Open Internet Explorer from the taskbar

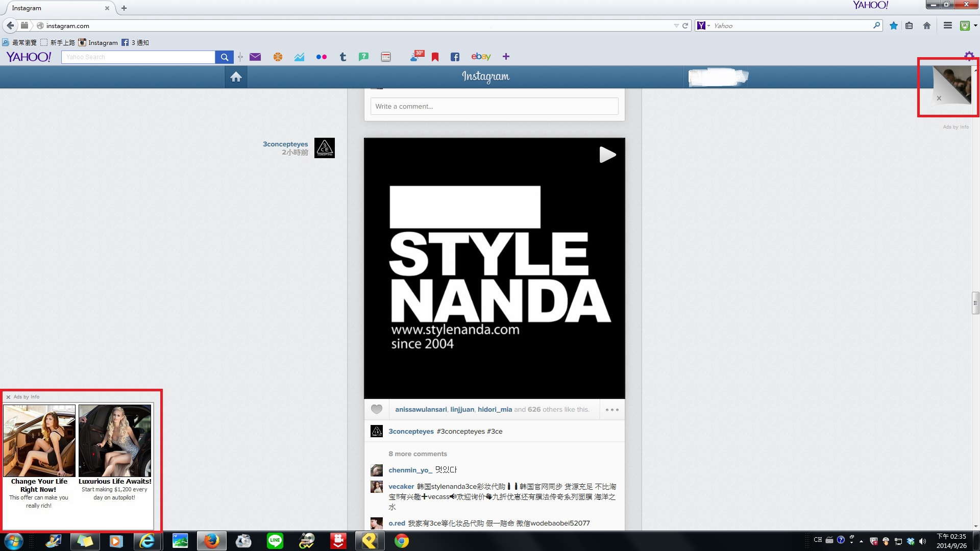click(x=147, y=541)
